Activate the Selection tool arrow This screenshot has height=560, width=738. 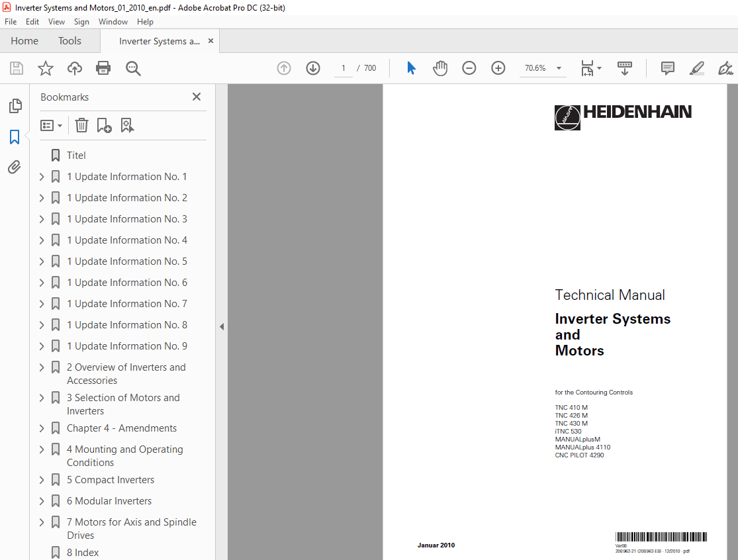[x=411, y=68]
